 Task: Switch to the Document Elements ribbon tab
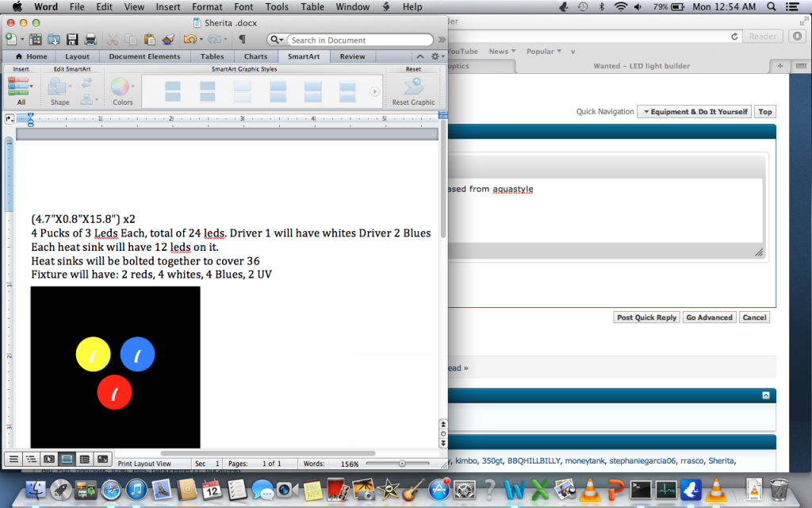144,56
